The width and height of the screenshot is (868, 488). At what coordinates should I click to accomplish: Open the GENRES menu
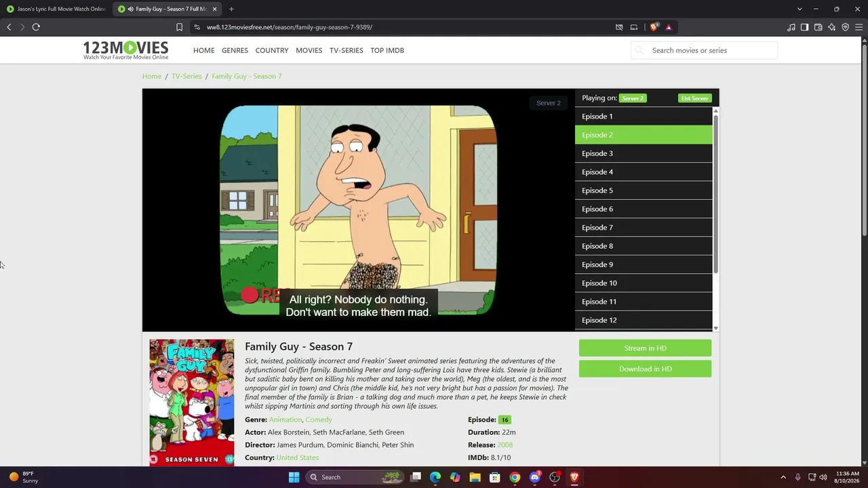(x=235, y=50)
